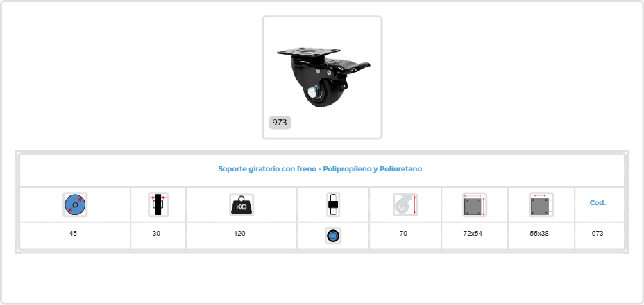This screenshot has height=305, width=644.
Task: Click the wheel diameter icon
Action: click(75, 204)
